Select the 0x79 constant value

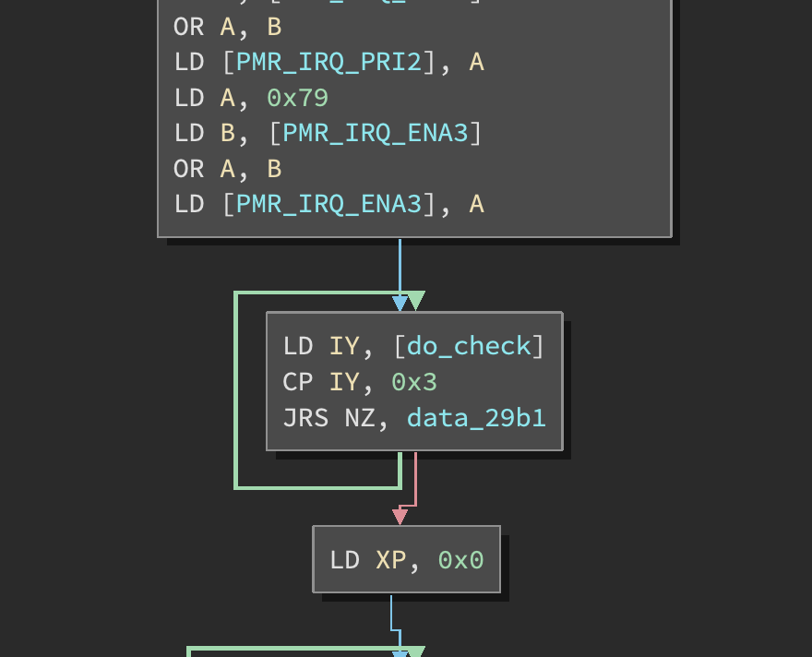tap(297, 98)
